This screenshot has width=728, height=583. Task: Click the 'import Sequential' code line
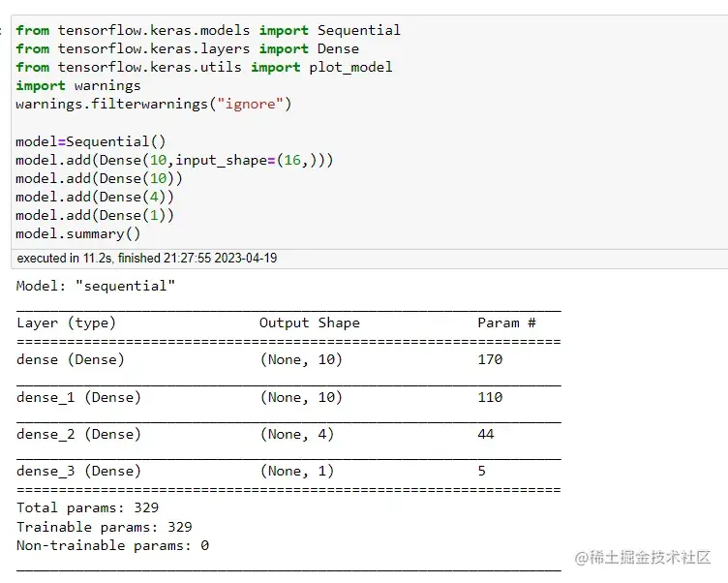(208, 30)
